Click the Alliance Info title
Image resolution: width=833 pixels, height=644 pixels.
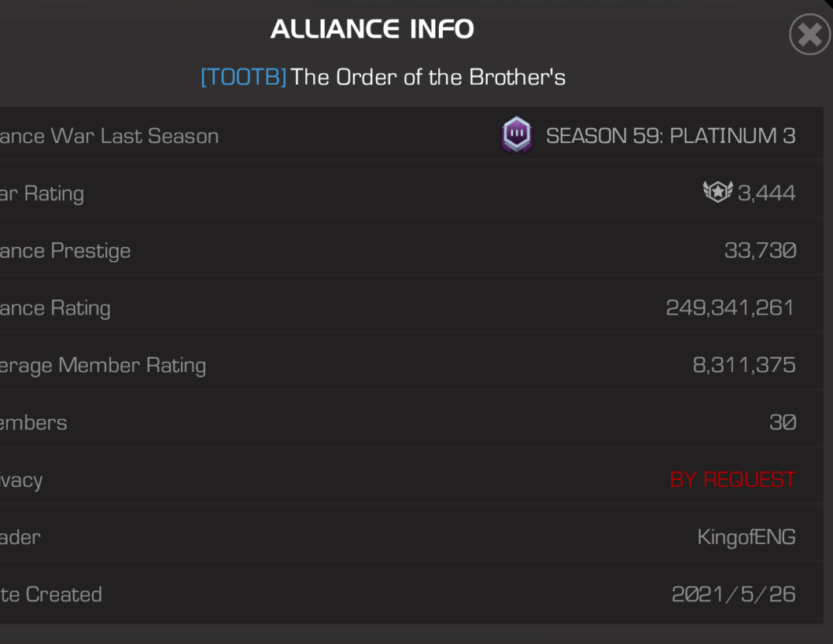point(372,29)
